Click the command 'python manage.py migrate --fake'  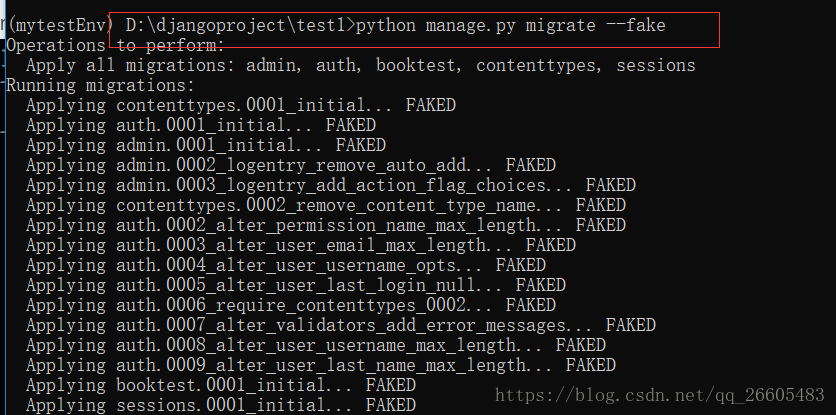[511, 25]
